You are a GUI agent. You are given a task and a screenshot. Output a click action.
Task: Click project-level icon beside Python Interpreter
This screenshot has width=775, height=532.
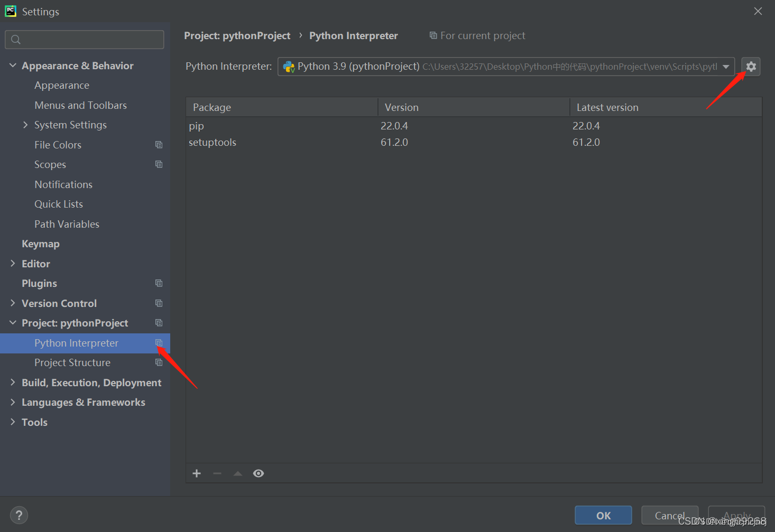159,343
